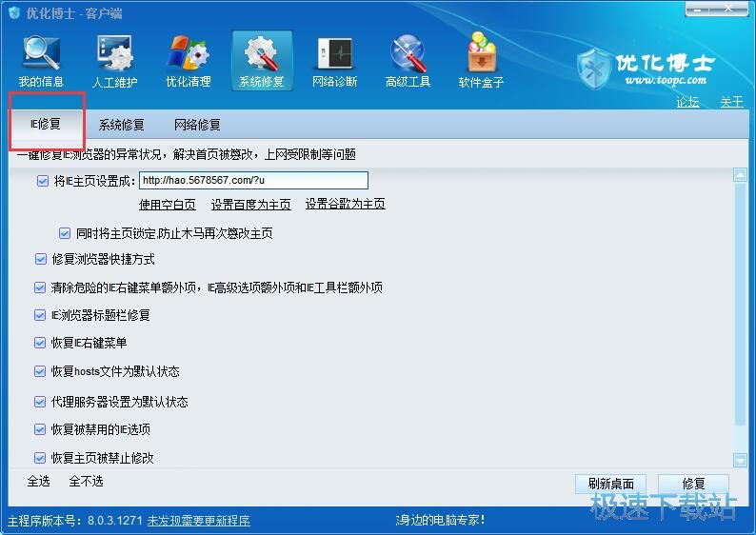The height and width of the screenshot is (535, 756).
Task: Open the 人工维护 section icon
Action: [114, 60]
